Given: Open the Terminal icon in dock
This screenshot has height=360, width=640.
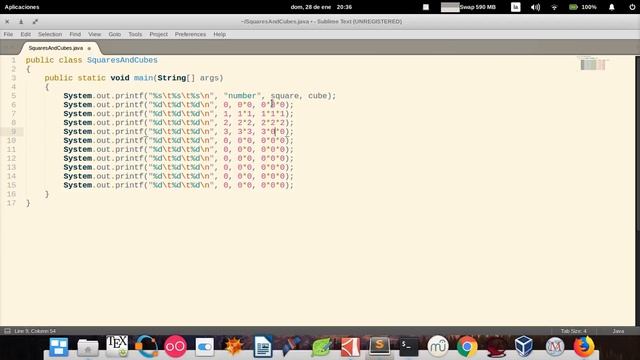Looking at the screenshot, I should click(x=409, y=347).
